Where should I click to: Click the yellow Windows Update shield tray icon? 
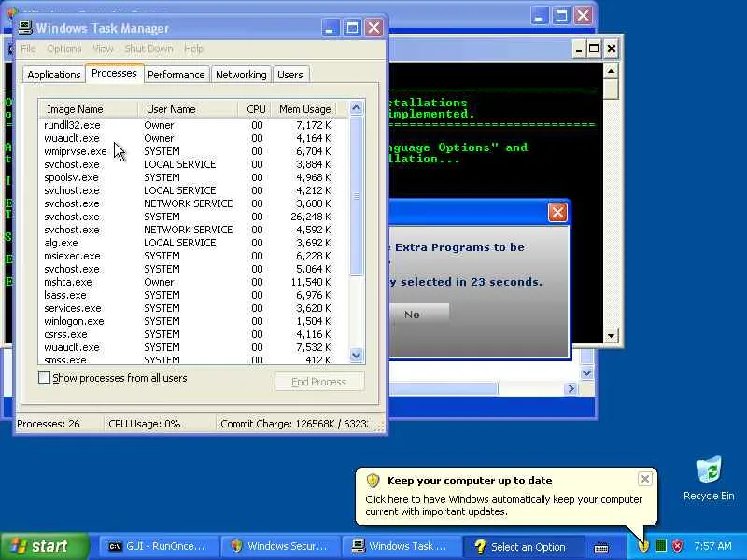click(643, 546)
